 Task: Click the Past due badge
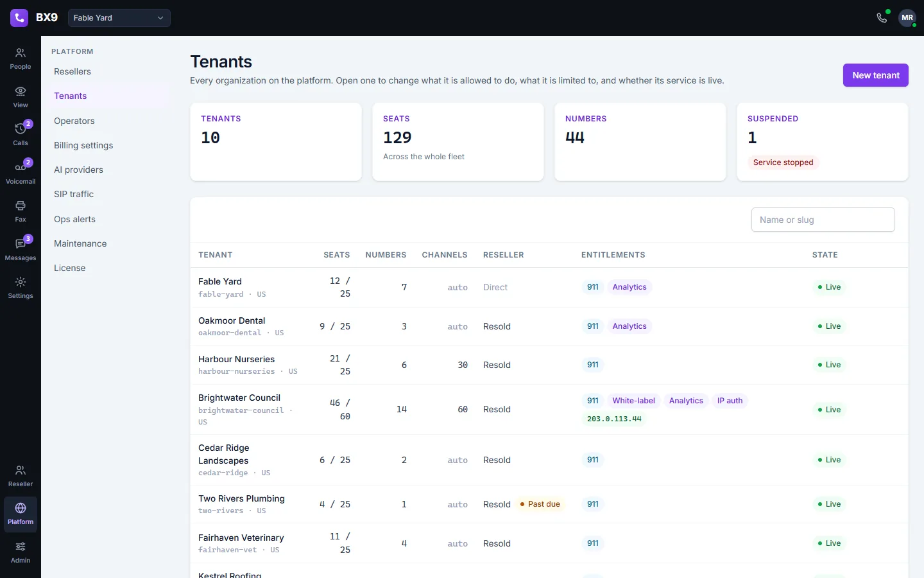click(x=540, y=504)
